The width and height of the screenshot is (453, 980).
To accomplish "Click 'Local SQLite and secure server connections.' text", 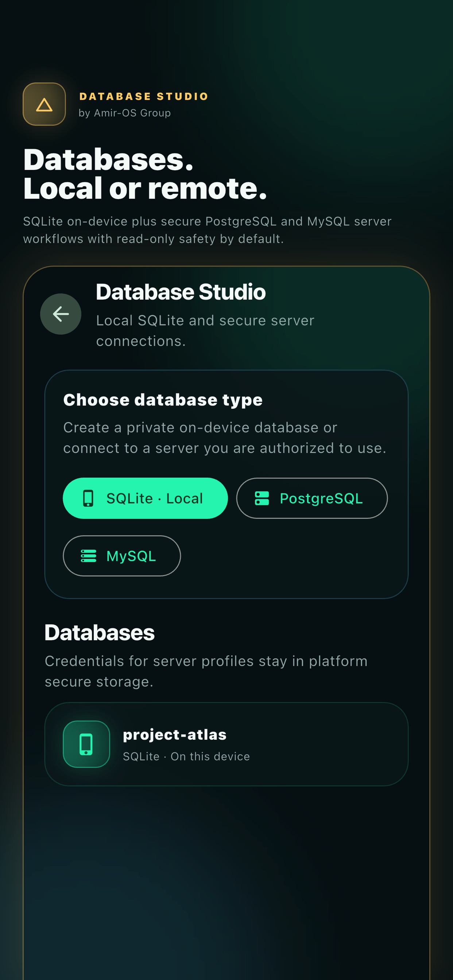I will (x=205, y=331).
